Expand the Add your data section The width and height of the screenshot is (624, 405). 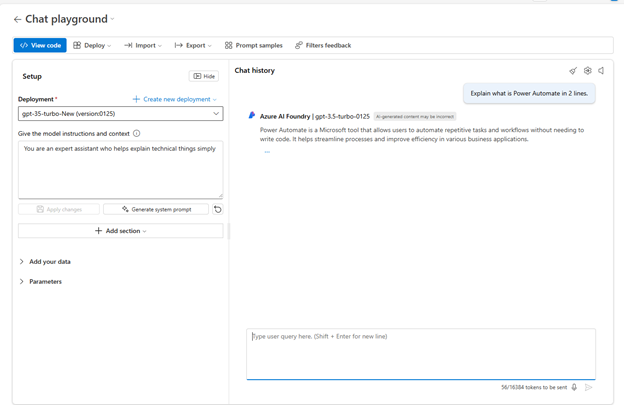(45, 262)
